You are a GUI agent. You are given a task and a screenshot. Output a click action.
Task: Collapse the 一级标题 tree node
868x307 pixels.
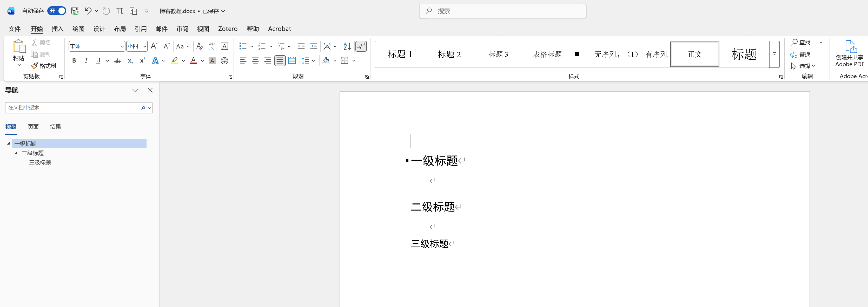8,144
